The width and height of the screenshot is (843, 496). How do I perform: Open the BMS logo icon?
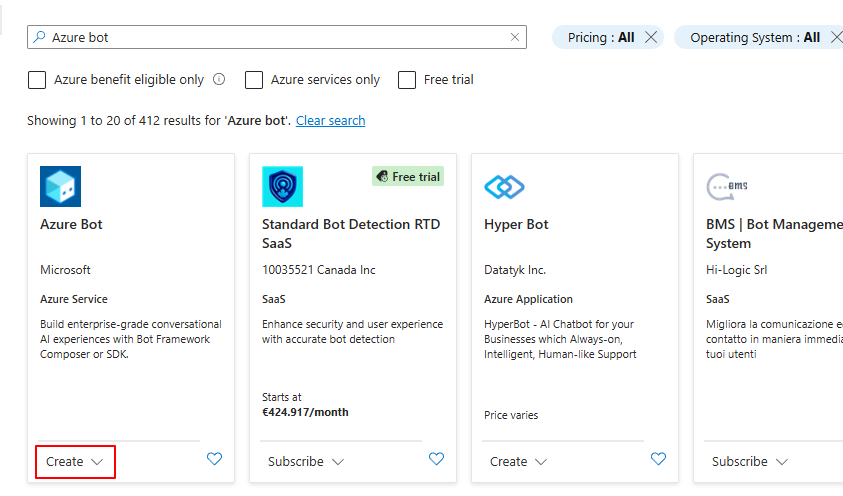pyautogui.click(x=727, y=187)
